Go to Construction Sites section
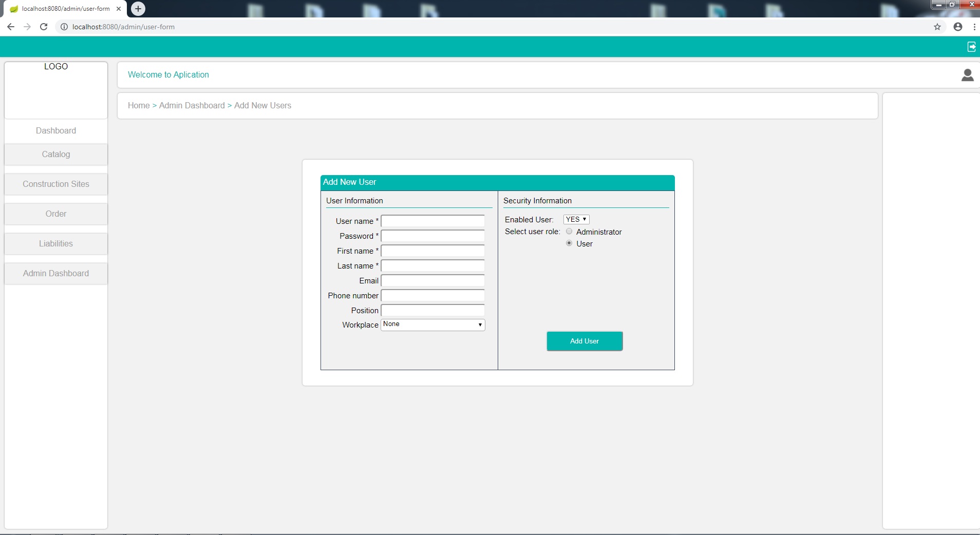Image resolution: width=980 pixels, height=535 pixels. (56, 184)
